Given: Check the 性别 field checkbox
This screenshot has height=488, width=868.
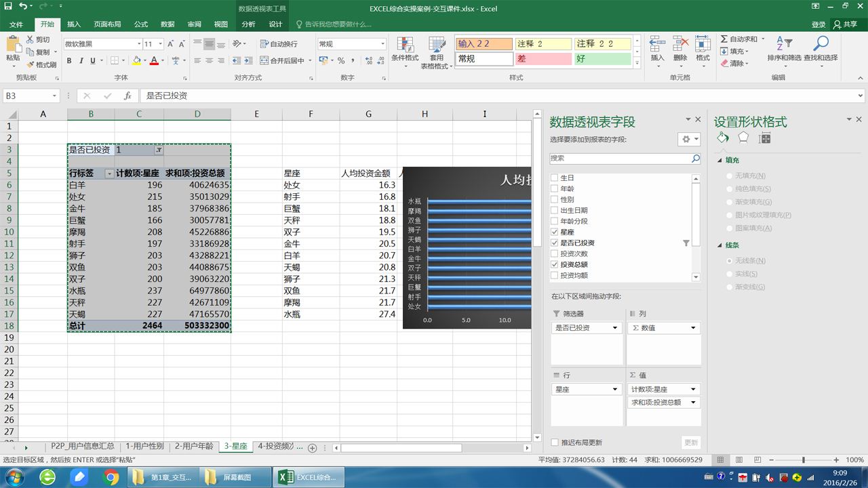Looking at the screenshot, I should tap(555, 199).
